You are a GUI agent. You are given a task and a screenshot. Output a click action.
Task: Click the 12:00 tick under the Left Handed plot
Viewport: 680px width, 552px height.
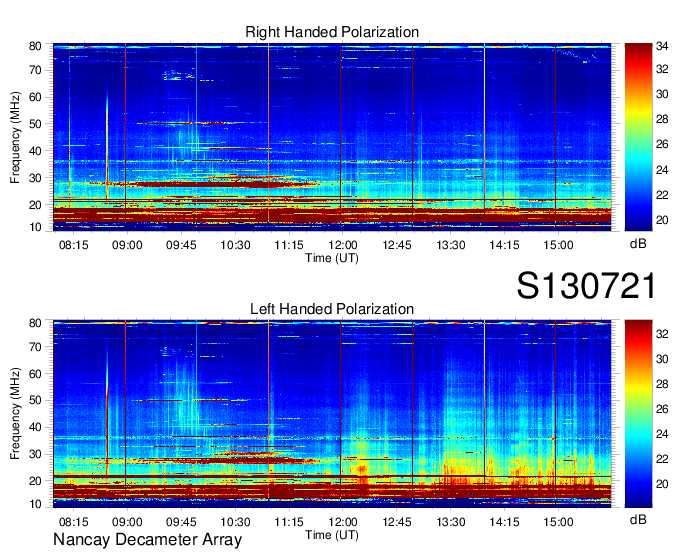[343, 522]
